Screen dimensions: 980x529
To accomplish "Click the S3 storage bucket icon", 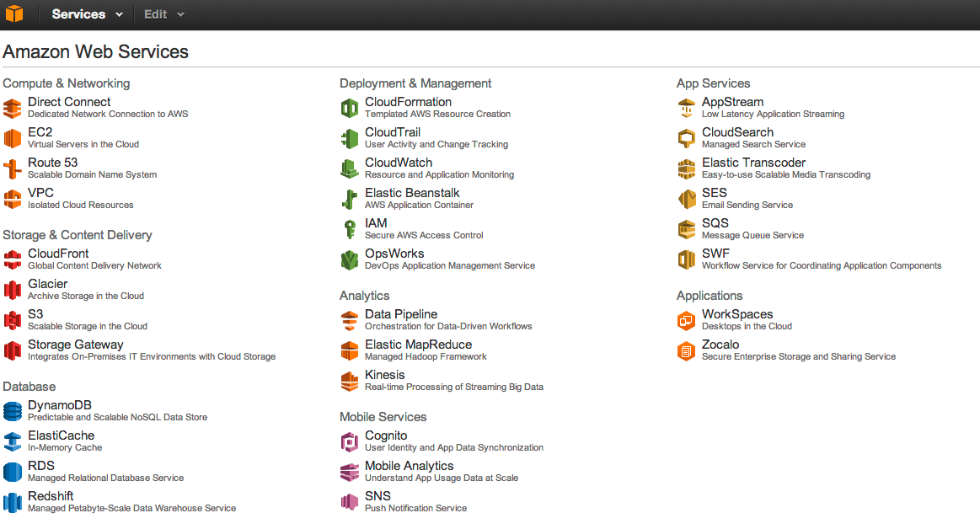I will [x=13, y=320].
